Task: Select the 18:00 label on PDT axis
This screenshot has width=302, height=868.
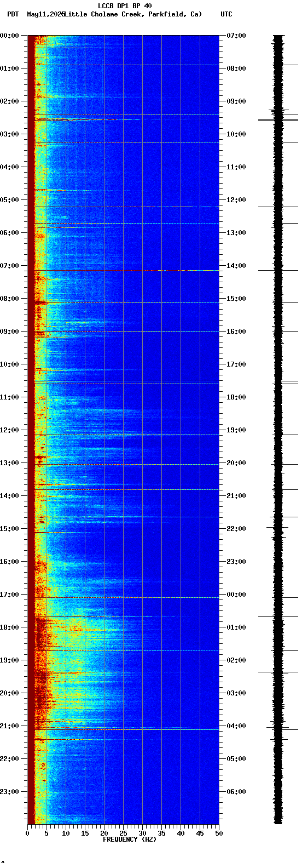Action: click(x=10, y=627)
